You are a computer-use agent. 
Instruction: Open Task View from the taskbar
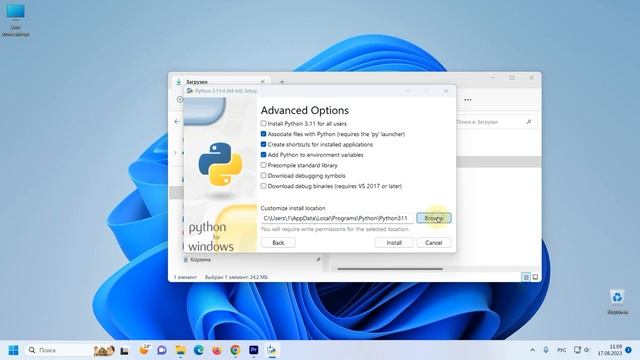124,350
